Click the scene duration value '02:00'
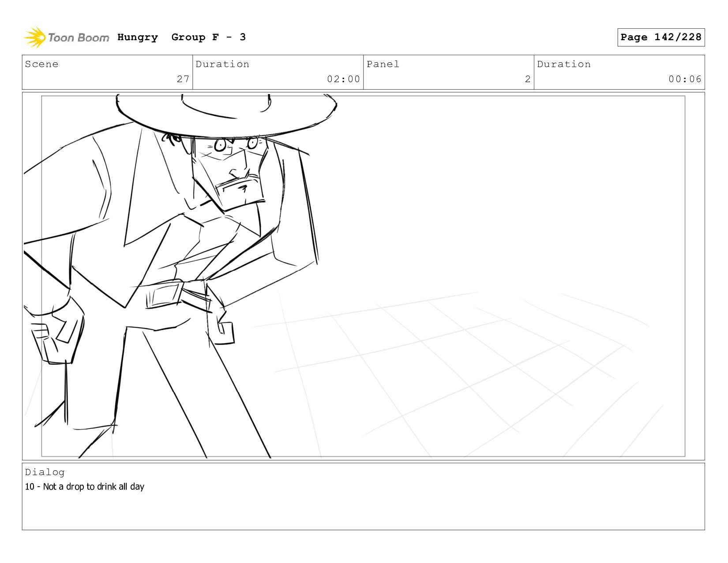 click(x=343, y=79)
